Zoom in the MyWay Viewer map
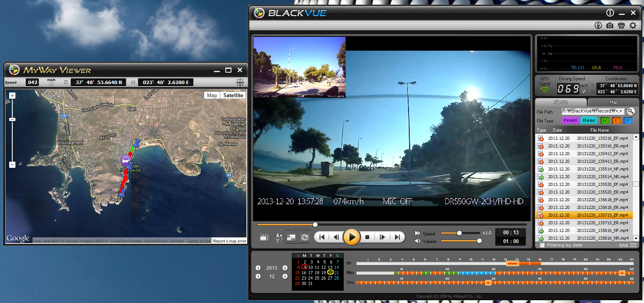This screenshot has width=644, height=303. tap(12, 96)
